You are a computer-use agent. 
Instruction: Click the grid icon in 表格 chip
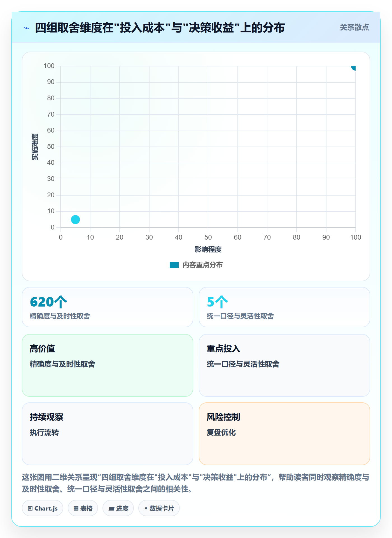pos(76,509)
